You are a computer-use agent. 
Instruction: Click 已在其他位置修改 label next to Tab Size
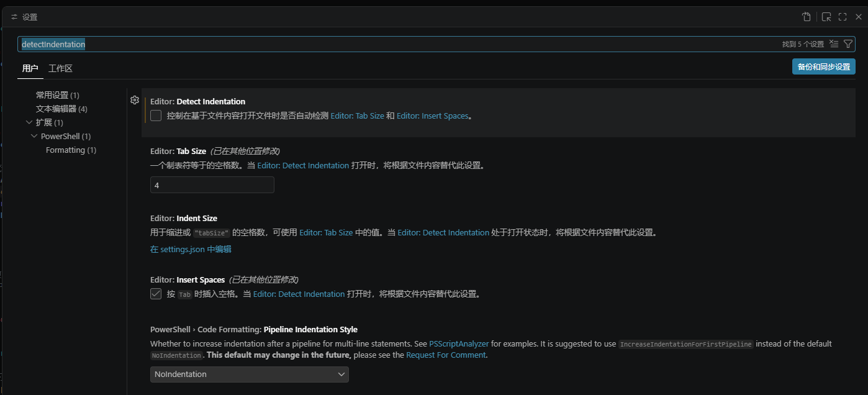245,151
